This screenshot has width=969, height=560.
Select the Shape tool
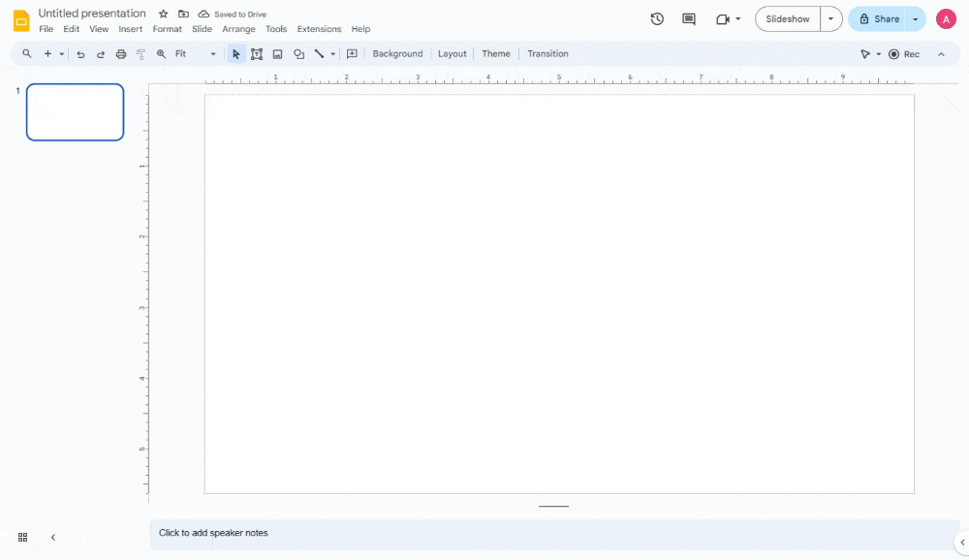298,53
